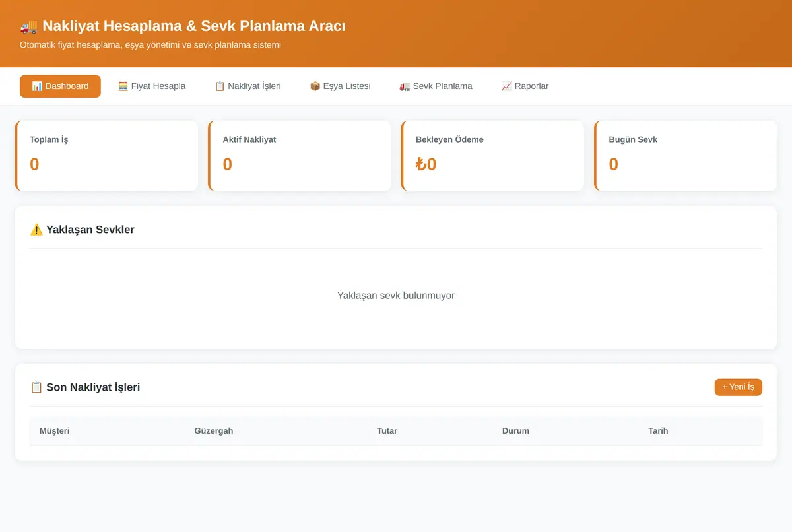Click the warning icon next to Yaklaşan Sevkler
The height and width of the screenshot is (532, 792).
[x=36, y=230]
